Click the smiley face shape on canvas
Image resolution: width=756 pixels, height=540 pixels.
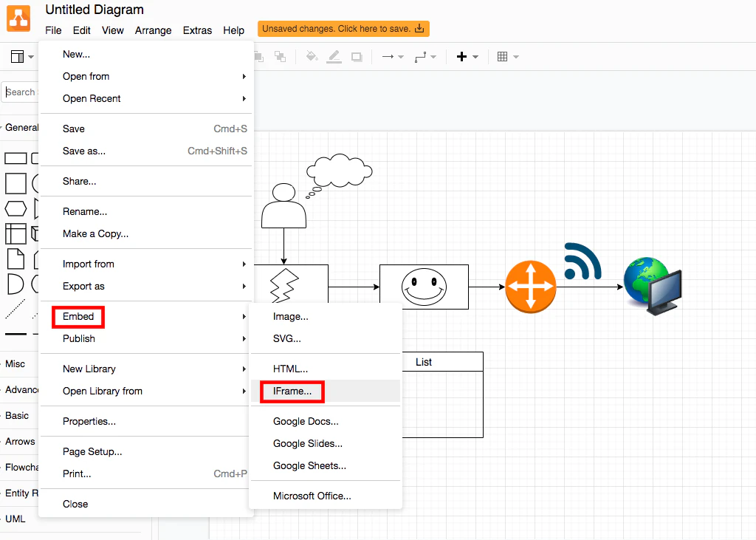(424, 287)
